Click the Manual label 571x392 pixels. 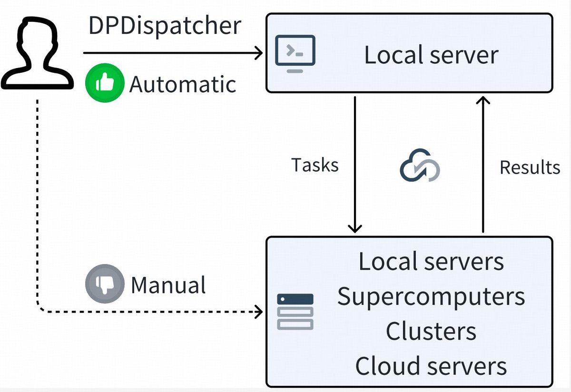168,285
